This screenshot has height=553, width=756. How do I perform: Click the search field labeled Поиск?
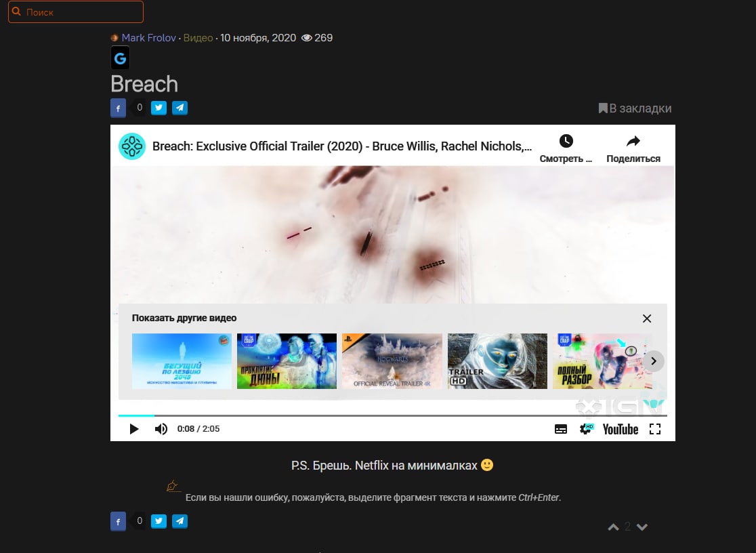[76, 12]
